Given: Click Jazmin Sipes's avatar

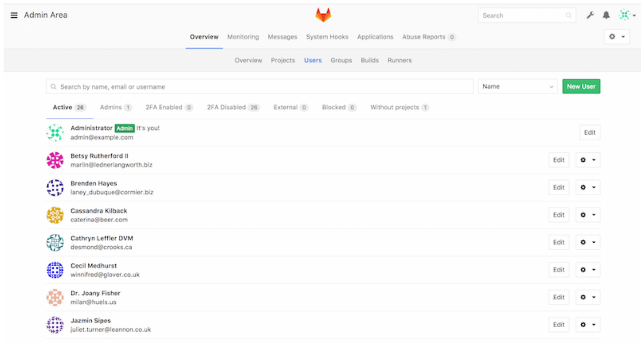Looking at the screenshot, I should pyautogui.click(x=55, y=325).
